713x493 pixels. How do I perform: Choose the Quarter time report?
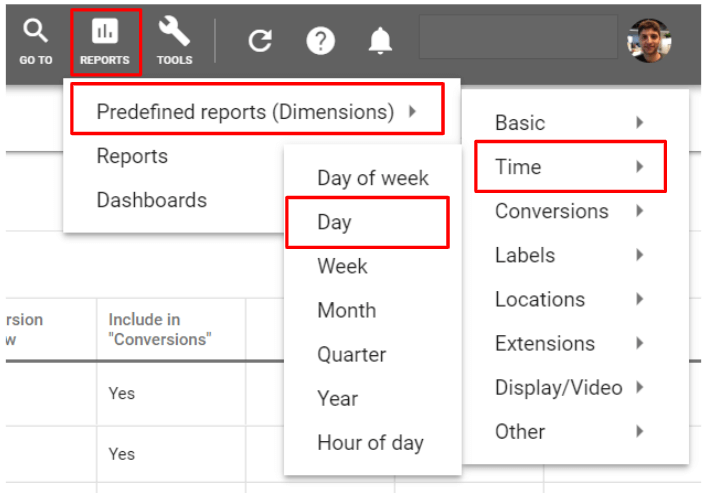351,354
